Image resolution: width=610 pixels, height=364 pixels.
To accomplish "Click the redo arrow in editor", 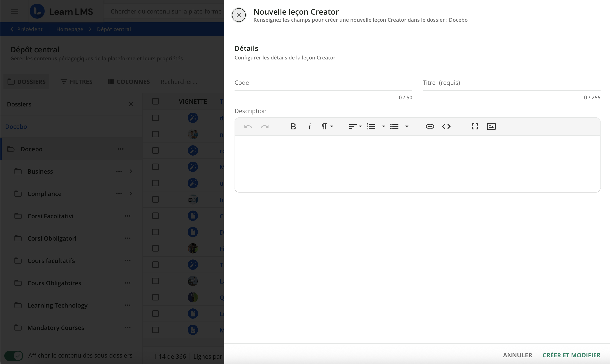I will tap(265, 126).
